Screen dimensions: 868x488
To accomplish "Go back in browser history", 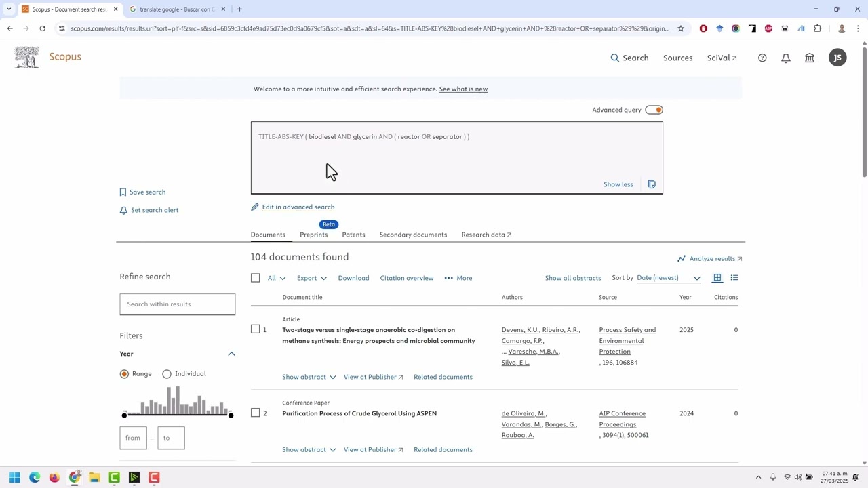I will click(9, 28).
